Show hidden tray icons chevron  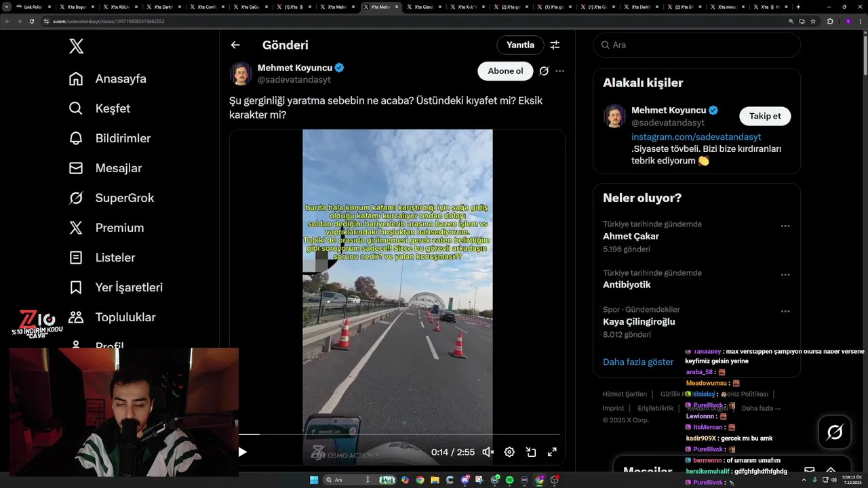click(x=803, y=480)
